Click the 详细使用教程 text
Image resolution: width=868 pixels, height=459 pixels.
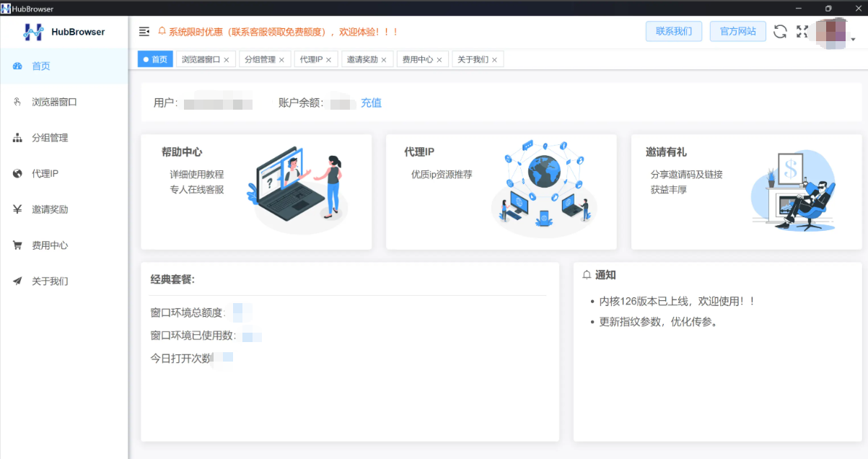197,175
